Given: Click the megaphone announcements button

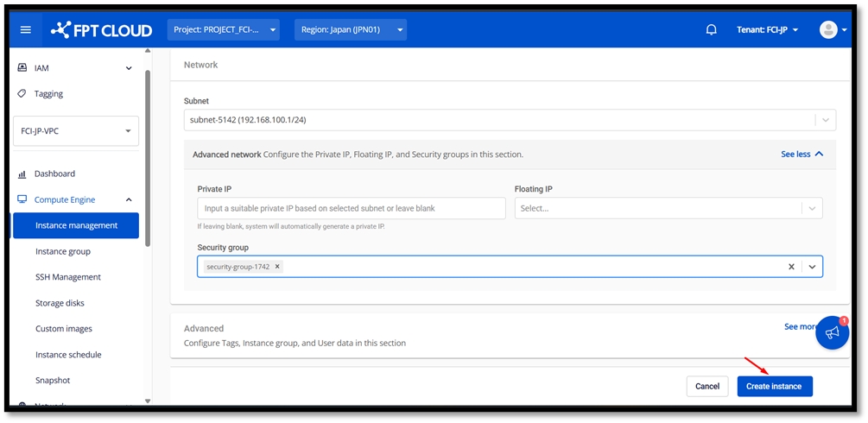Looking at the screenshot, I should 832,332.
